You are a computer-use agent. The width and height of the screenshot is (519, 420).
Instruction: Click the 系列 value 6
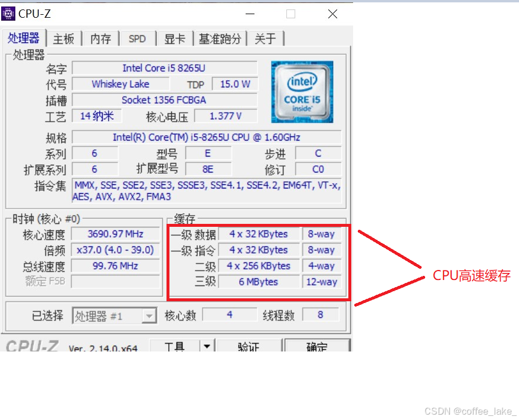[94, 154]
